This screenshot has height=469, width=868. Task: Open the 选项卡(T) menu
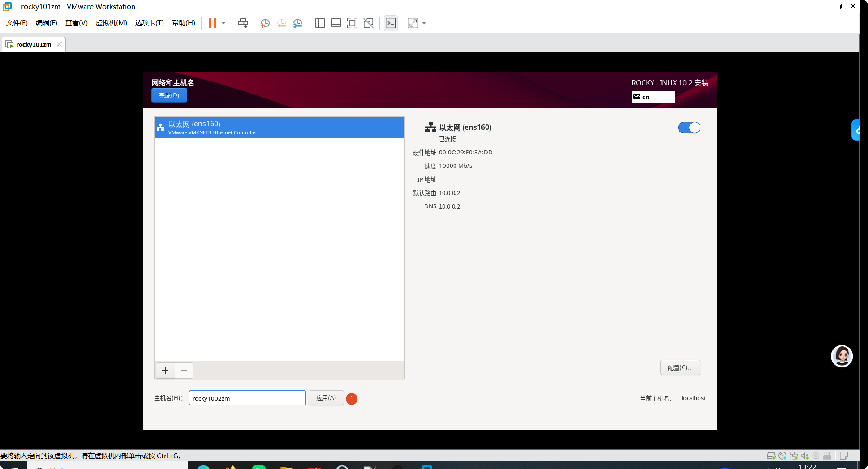pos(150,23)
